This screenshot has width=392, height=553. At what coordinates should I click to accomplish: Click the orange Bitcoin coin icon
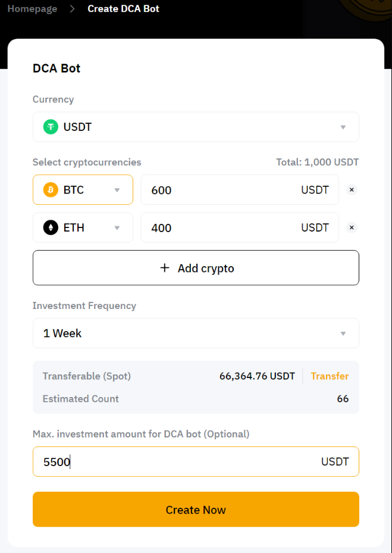click(51, 190)
